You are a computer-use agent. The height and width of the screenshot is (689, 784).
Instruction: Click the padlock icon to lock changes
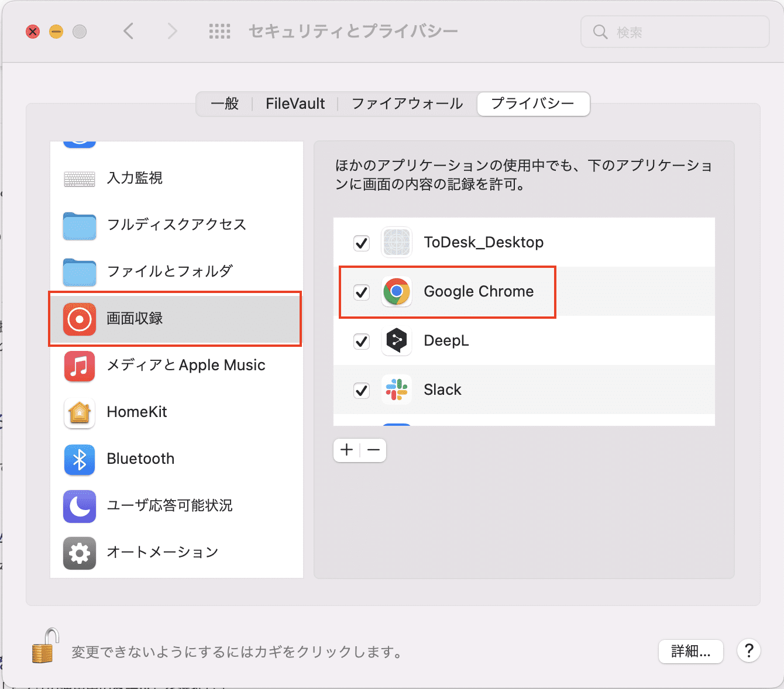(x=46, y=646)
